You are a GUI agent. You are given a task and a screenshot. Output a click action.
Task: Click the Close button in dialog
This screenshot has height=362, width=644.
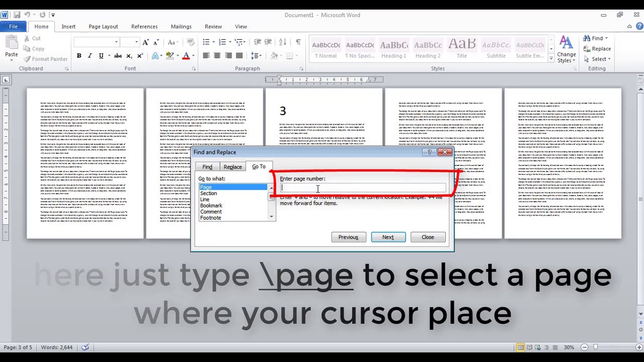click(428, 237)
